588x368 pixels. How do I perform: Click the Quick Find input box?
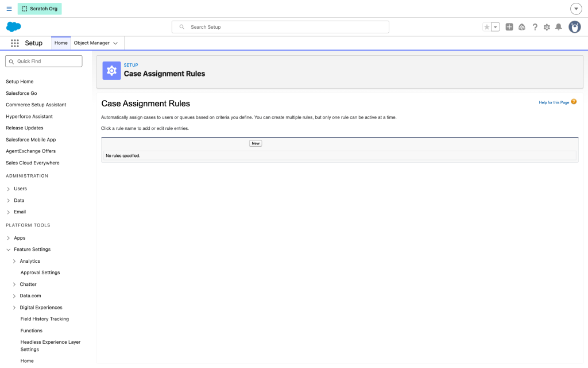[44, 61]
